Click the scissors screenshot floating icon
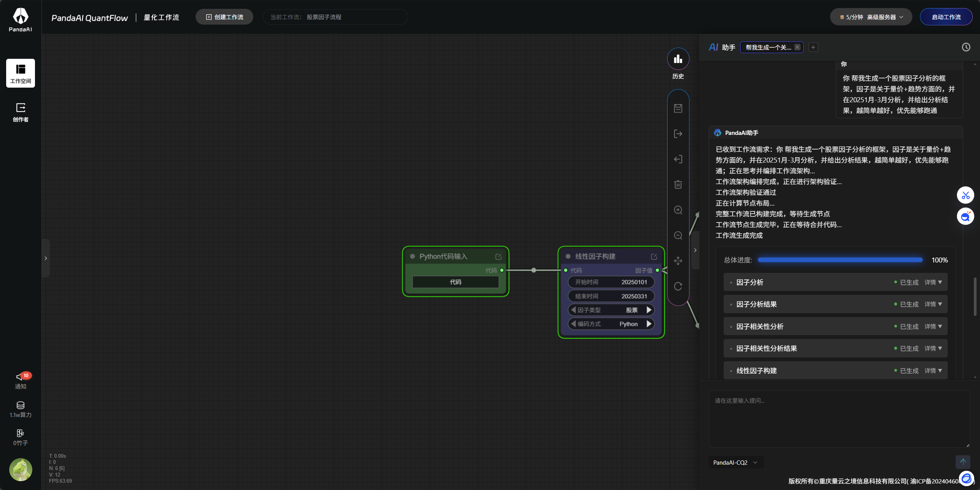The image size is (980, 490). pyautogui.click(x=965, y=195)
